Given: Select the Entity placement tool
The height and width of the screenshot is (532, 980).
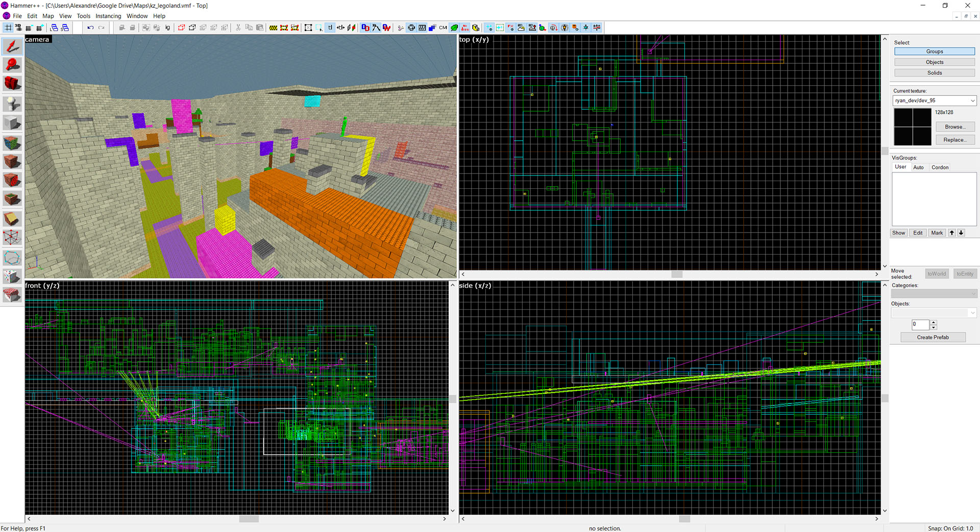Looking at the screenshot, I should tap(12, 104).
